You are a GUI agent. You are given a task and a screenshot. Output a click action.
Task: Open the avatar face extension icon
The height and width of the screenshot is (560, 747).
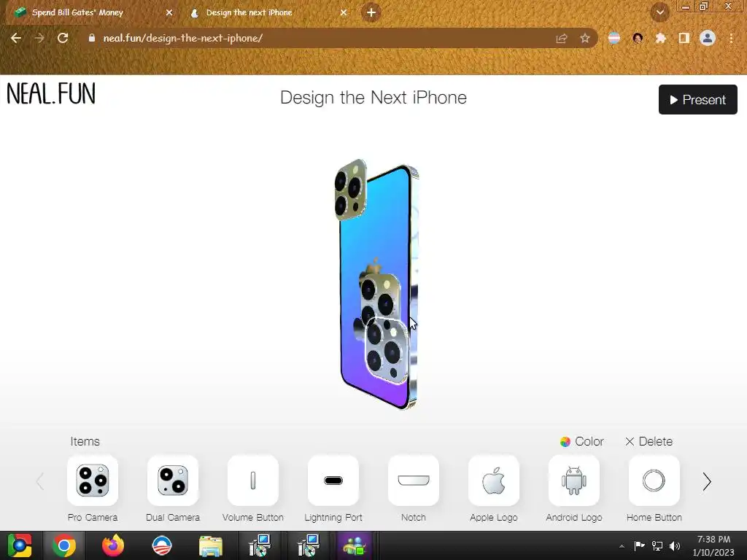[638, 38]
